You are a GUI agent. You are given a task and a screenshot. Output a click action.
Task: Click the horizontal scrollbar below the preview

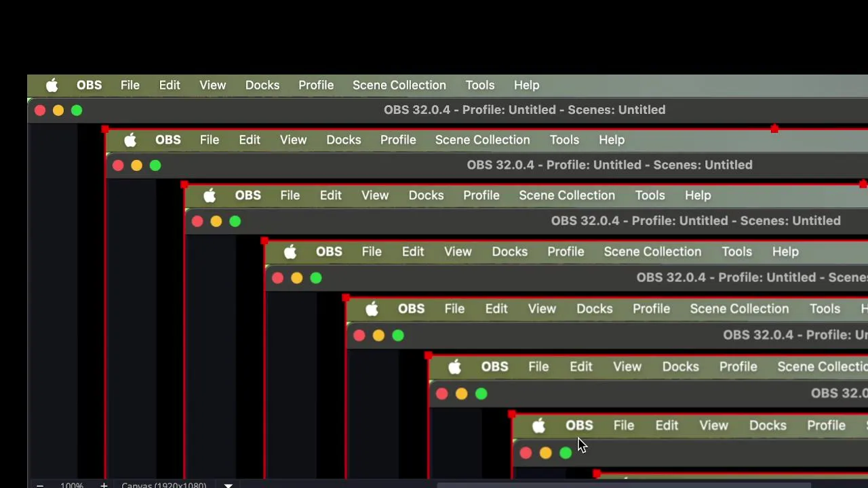tap(624, 485)
